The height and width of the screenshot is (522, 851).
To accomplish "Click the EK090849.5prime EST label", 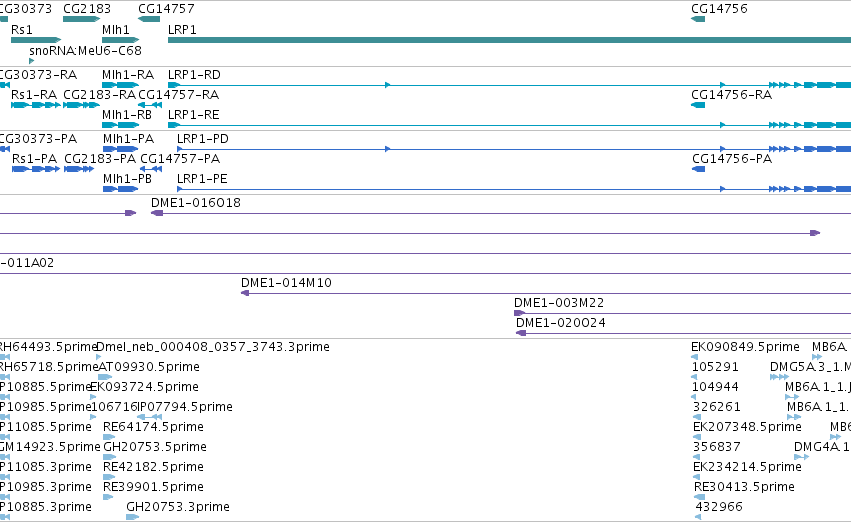I will pos(746,346).
